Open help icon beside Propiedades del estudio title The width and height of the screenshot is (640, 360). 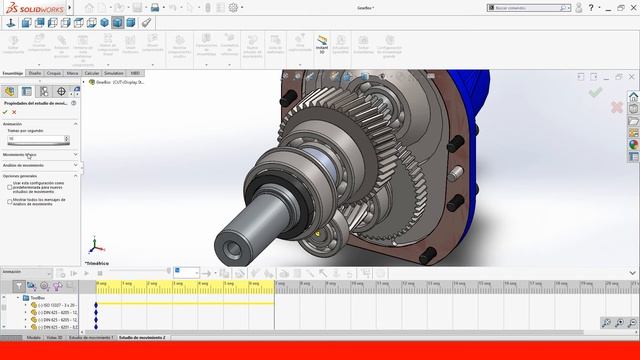(x=74, y=103)
